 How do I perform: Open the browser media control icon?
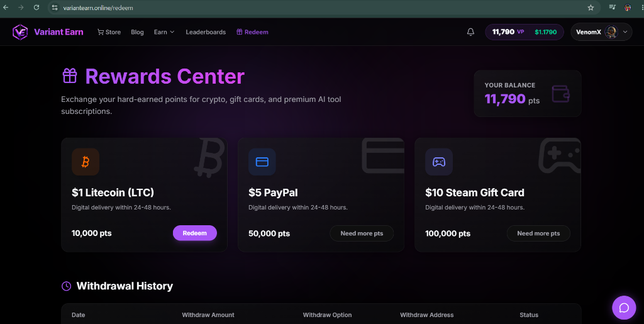pos(613,7)
